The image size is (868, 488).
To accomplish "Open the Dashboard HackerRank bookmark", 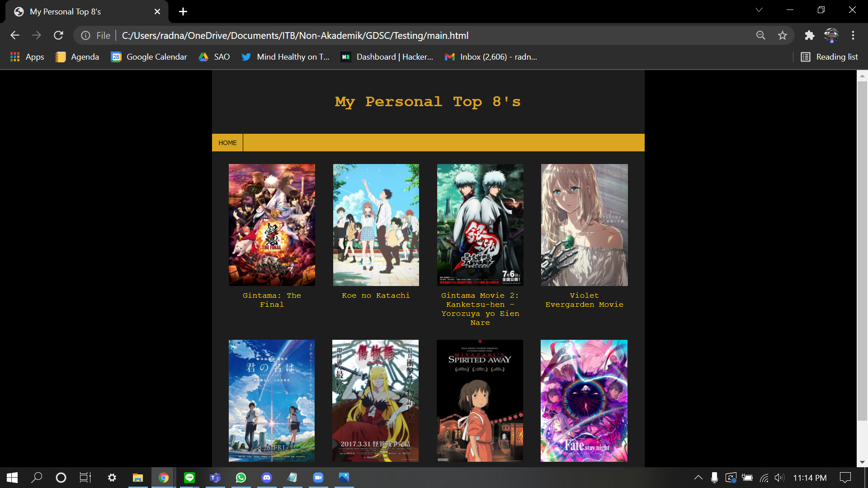I will pos(387,57).
